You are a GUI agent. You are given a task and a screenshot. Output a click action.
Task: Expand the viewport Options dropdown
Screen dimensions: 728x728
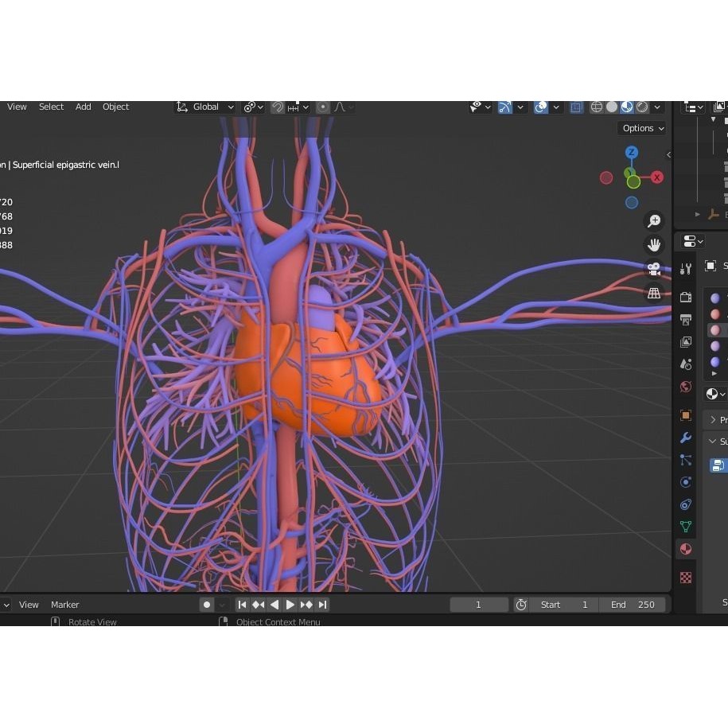pyautogui.click(x=642, y=128)
